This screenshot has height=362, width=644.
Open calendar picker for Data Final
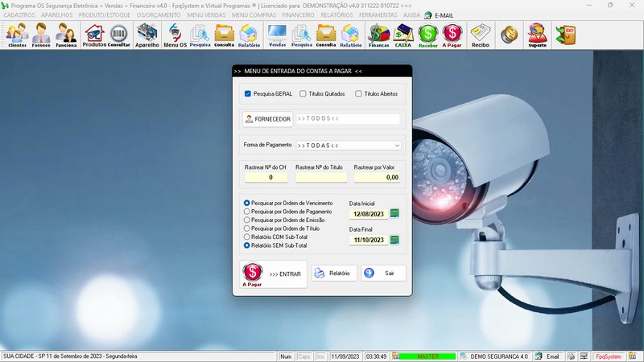(394, 240)
